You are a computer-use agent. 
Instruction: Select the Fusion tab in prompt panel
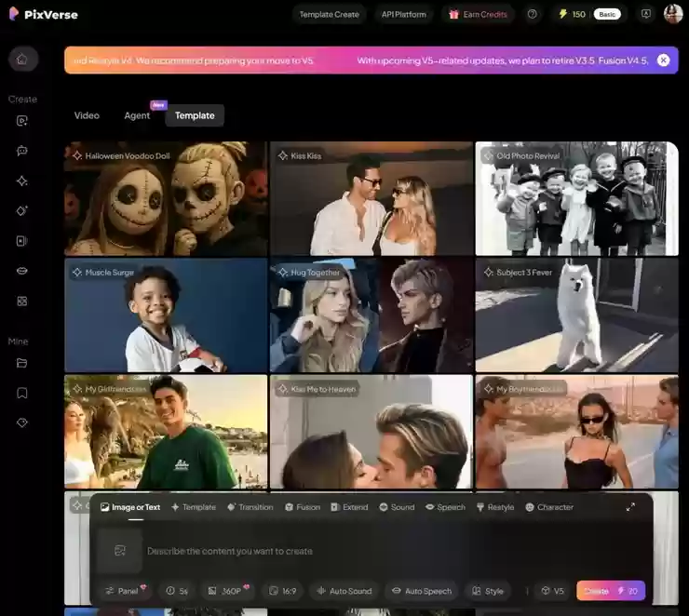pos(303,507)
